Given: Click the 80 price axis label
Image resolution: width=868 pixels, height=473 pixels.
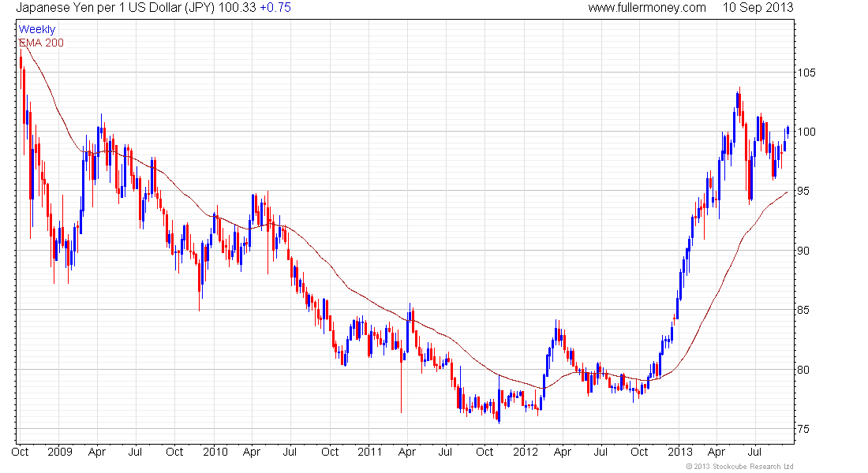Looking at the screenshot, I should click(803, 370).
